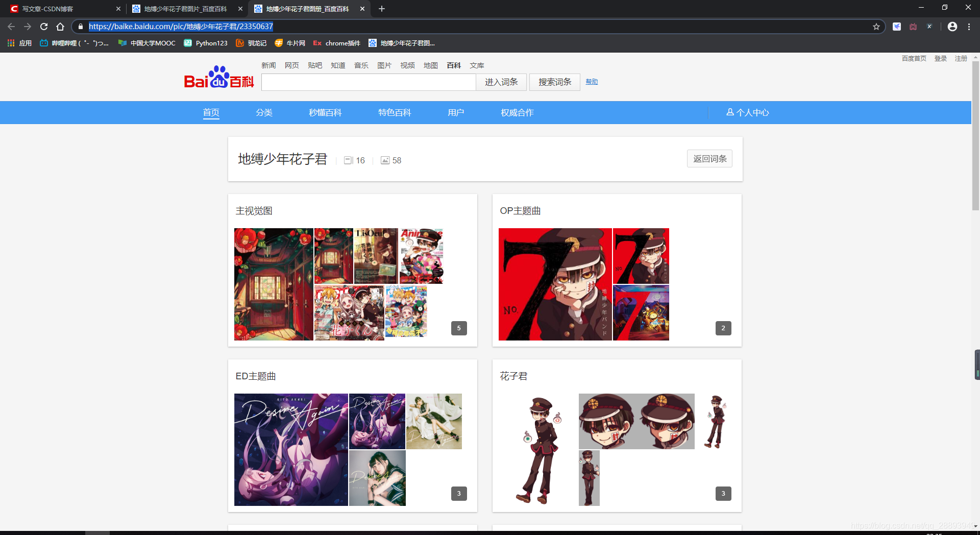This screenshot has width=980, height=535.
Task: Close the 地缚少年花子君图册 tab
Action: click(x=362, y=9)
